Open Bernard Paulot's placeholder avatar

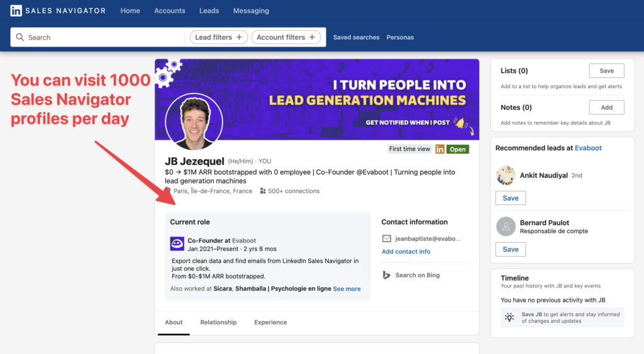pos(506,226)
